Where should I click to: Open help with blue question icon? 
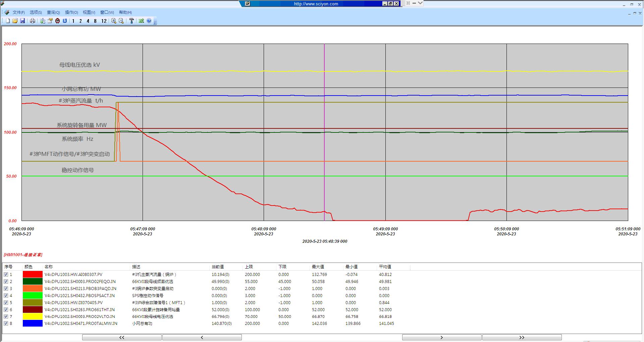click(149, 21)
